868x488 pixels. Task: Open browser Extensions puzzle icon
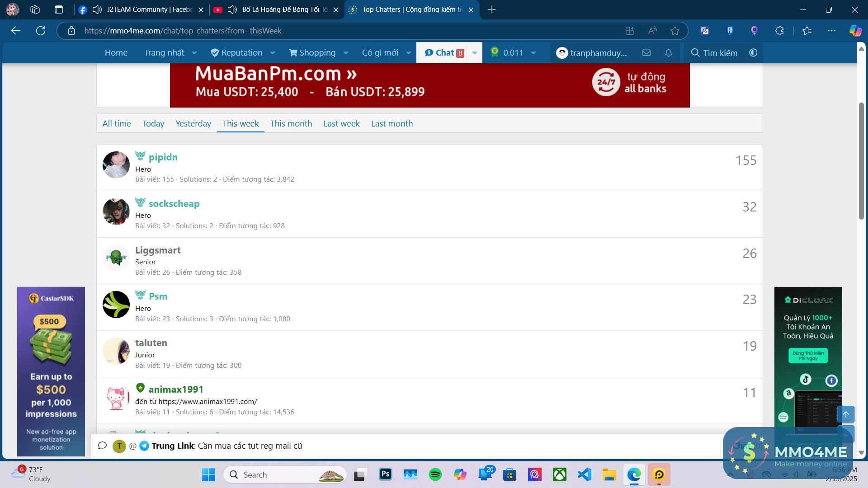point(779,31)
